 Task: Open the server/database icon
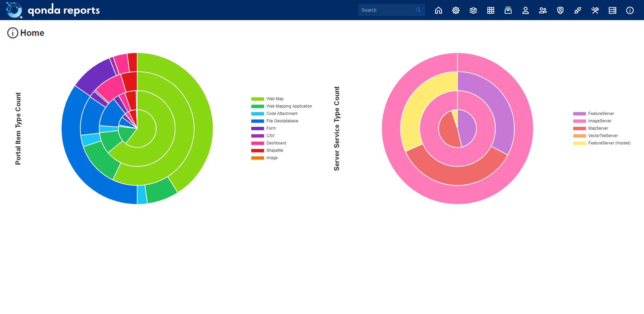pos(612,10)
